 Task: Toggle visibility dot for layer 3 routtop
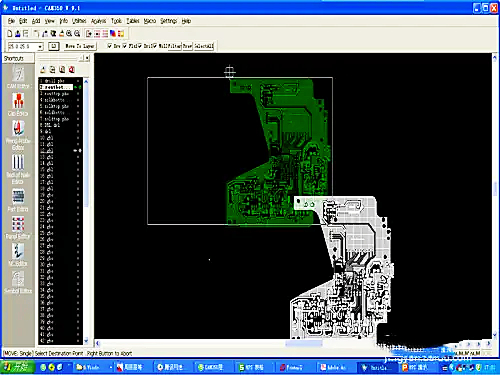78,94
